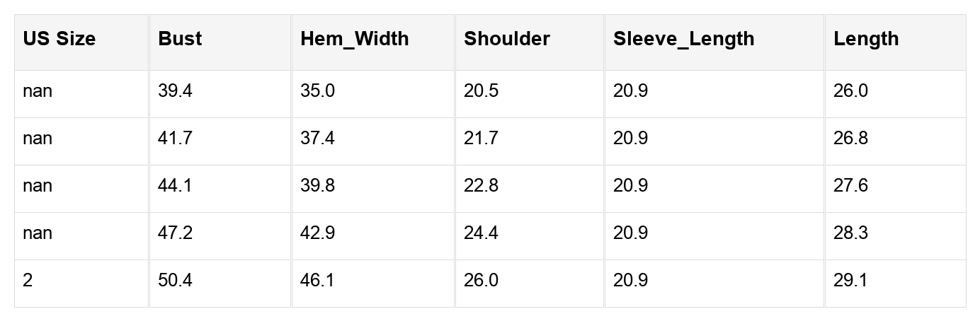
Task: Click the Hem_Width column header
Action: [x=354, y=39]
